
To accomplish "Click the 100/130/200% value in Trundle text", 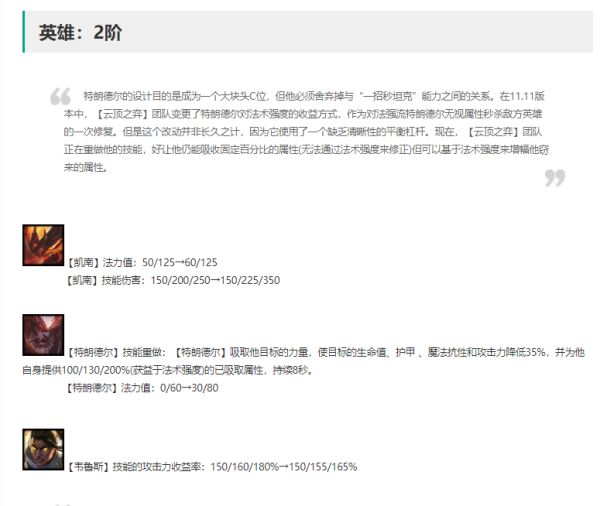I will [96, 370].
